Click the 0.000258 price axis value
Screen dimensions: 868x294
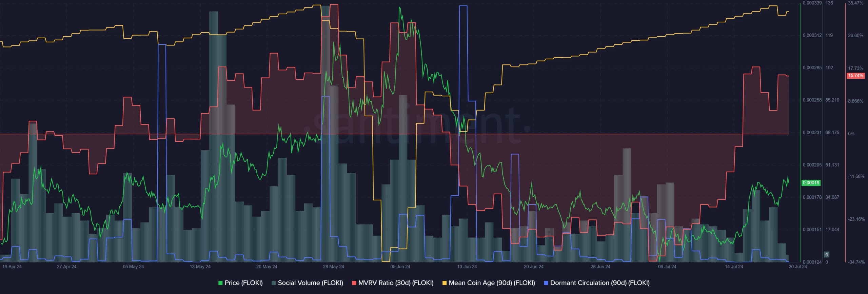(812, 100)
